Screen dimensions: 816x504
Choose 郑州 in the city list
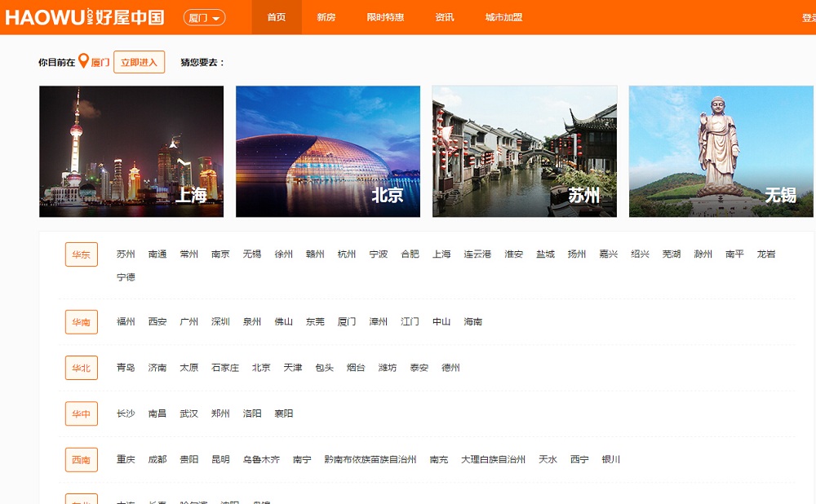(220, 413)
